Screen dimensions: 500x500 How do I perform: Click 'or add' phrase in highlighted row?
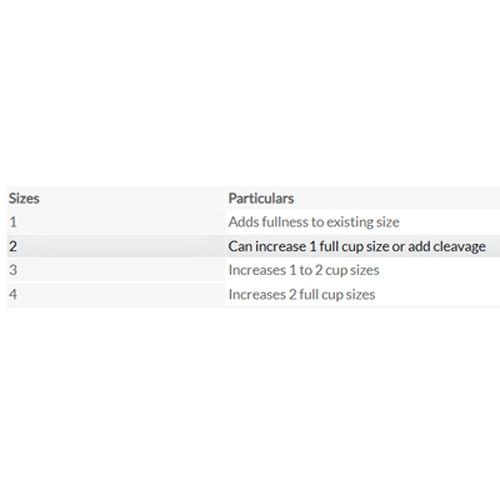coord(411,247)
